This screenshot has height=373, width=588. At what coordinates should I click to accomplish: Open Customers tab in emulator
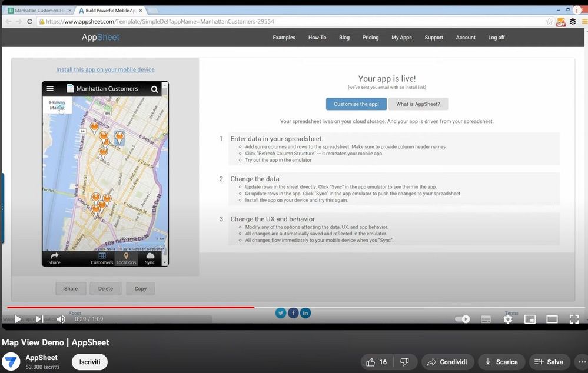point(102,258)
